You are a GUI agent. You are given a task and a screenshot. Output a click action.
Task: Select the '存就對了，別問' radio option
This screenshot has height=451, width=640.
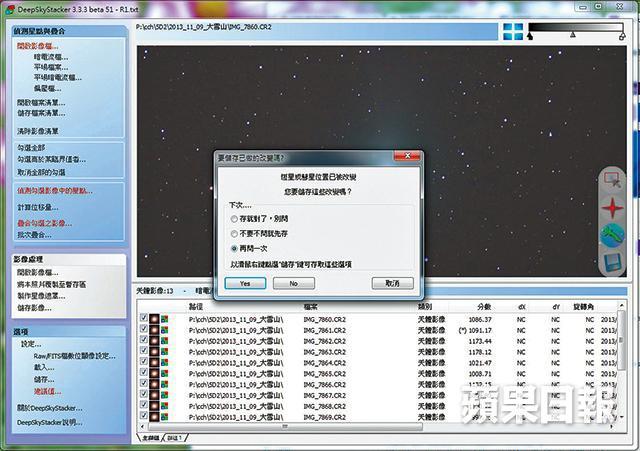(x=234, y=215)
